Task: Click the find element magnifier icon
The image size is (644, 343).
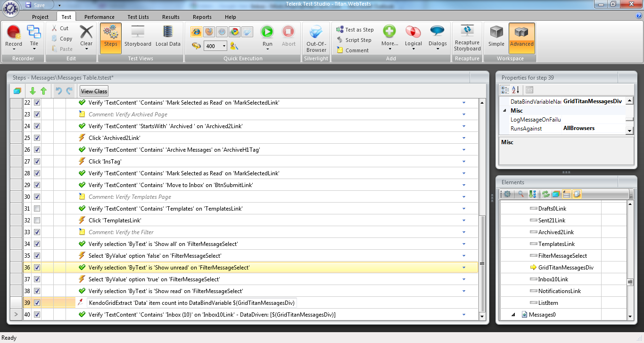Action: pyautogui.click(x=521, y=194)
